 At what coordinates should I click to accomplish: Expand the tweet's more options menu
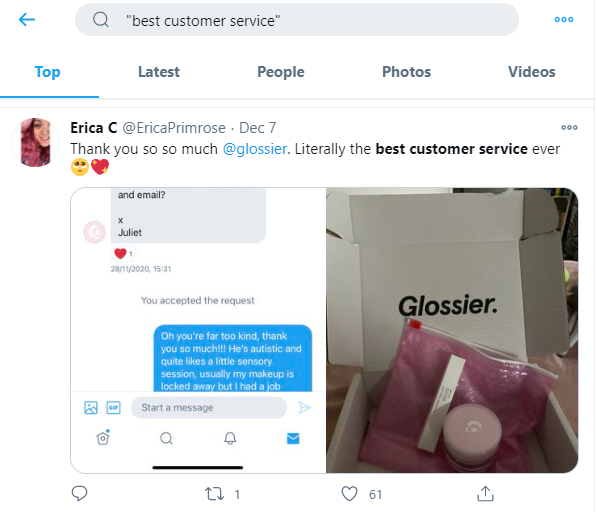(x=569, y=128)
